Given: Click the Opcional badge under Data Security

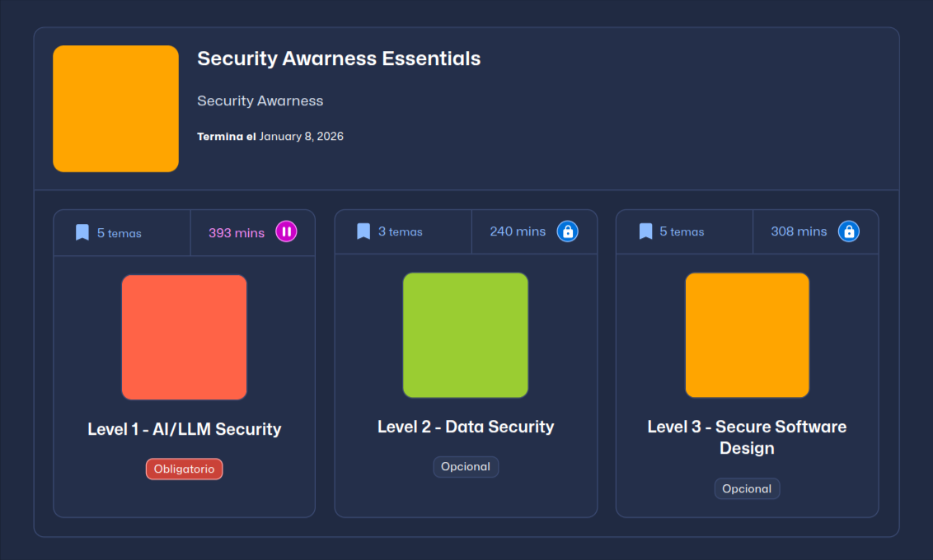Looking at the screenshot, I should [x=466, y=467].
